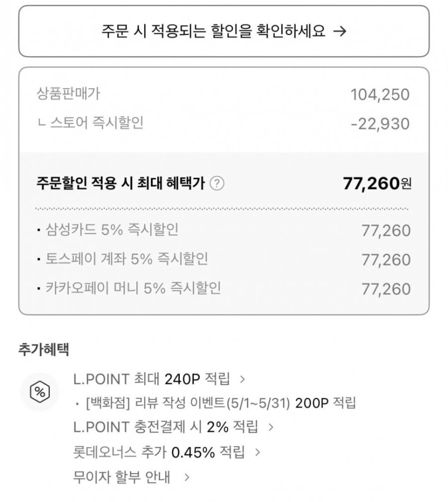Expand L.POINT 최대 240P 적립 details

click(152, 379)
